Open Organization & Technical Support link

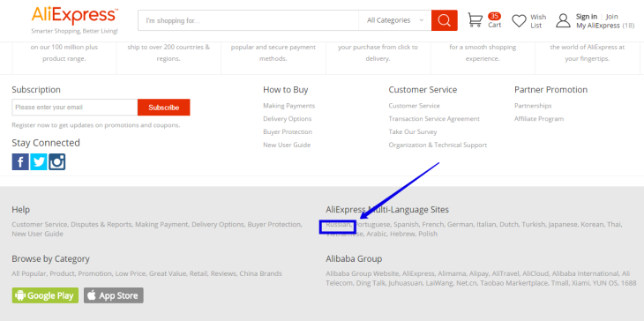pos(438,145)
